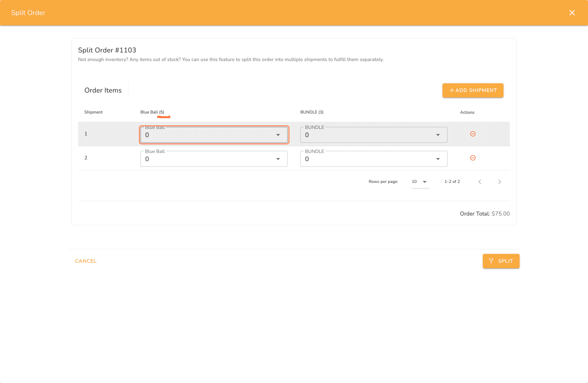The height and width of the screenshot is (383, 588).
Task: Expand BUNDLE quantity dropdown in shipment 2
Action: point(373,159)
